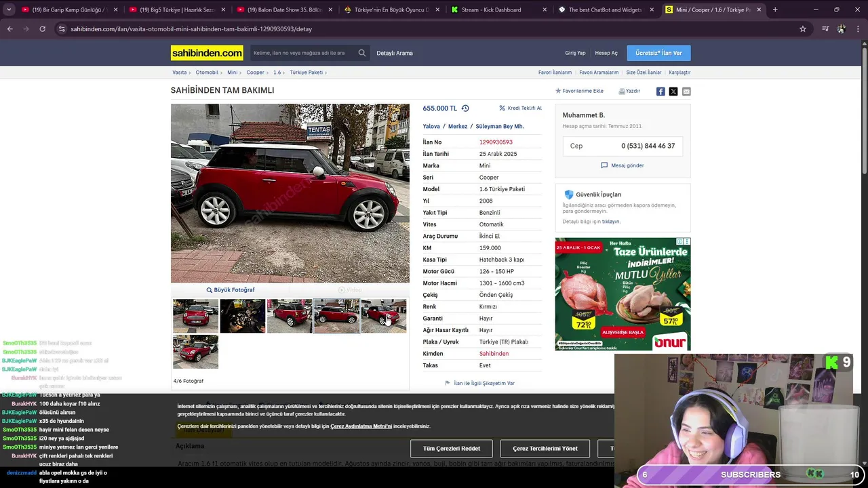Click the Onur supermarket advertisement
This screenshot has width=868, height=488.
(x=623, y=293)
